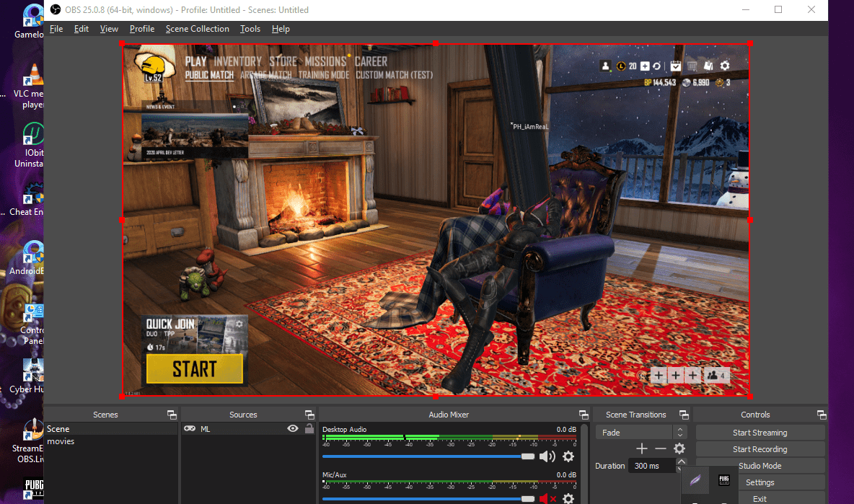Click 'Mic/Aux' label
This screenshot has width=854, height=504.
(x=335, y=475)
